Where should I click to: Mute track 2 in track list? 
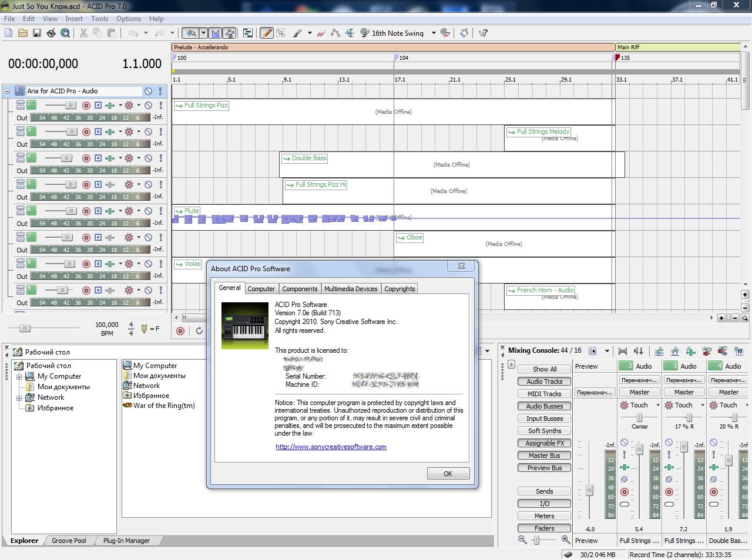149,106
